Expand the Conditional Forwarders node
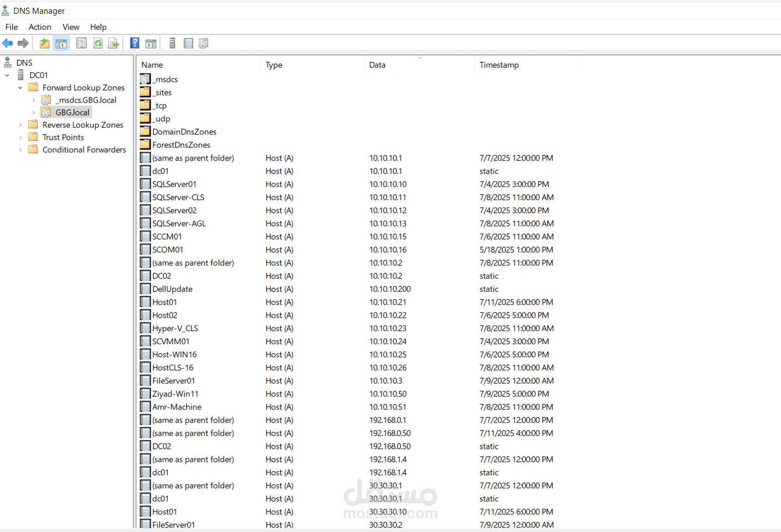The image size is (781, 532). (x=20, y=150)
